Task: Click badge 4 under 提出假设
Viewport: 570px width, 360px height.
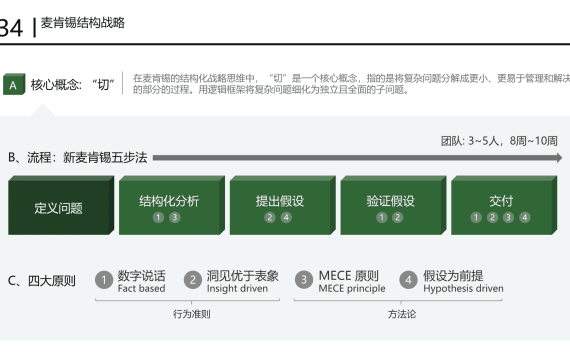Action: pyautogui.click(x=286, y=217)
